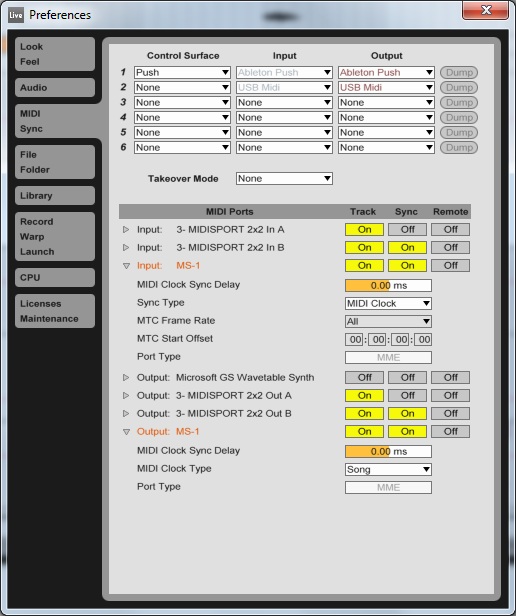Click the Takeover Mode label

183,179
